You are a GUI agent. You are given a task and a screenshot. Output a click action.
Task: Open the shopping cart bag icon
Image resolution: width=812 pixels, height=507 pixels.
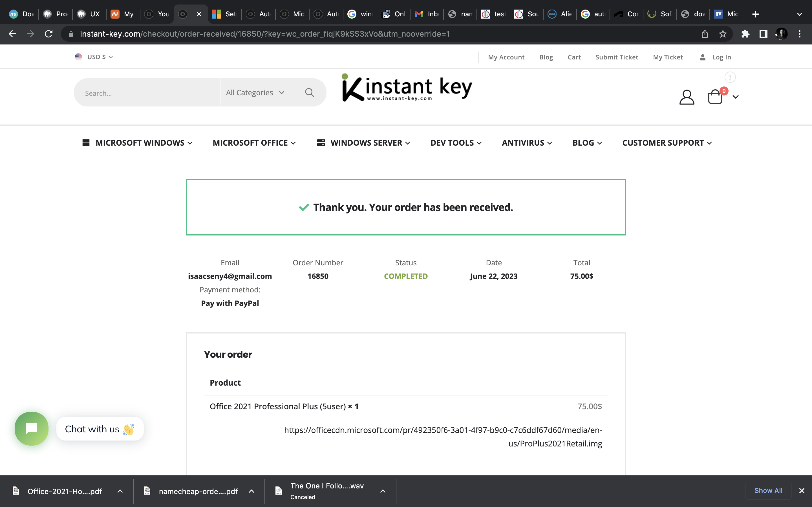pyautogui.click(x=715, y=97)
